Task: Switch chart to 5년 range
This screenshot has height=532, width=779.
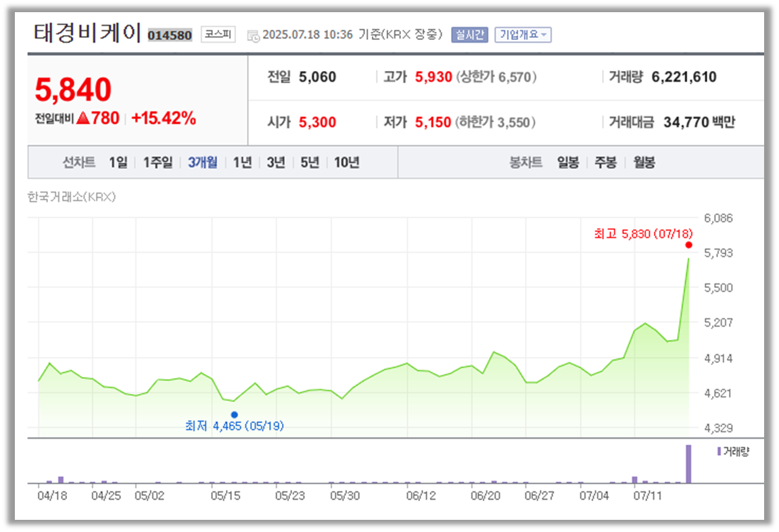Action: 310,162
